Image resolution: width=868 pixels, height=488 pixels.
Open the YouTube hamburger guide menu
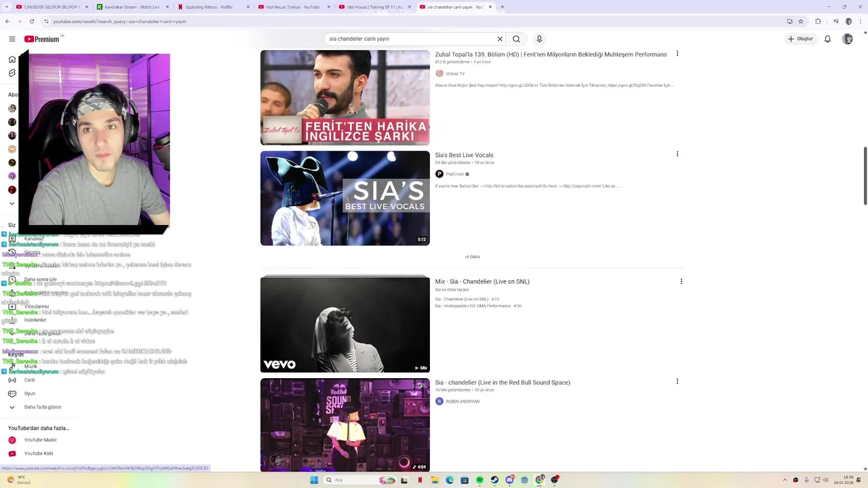[x=12, y=39]
